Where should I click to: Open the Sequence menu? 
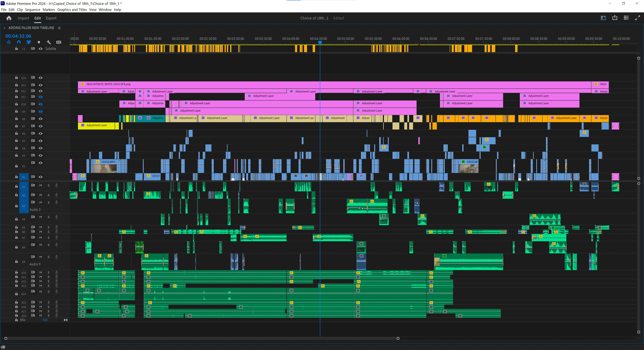click(x=33, y=10)
